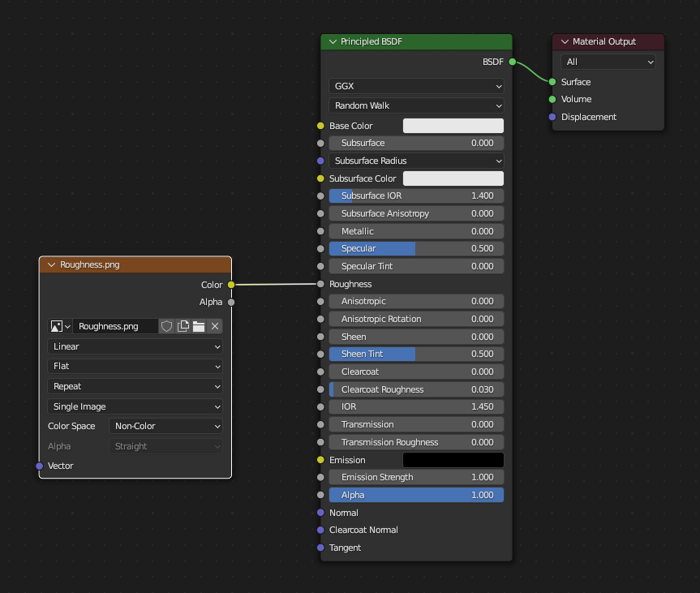Click the Clearcoat Roughness slider
This screenshot has width=700, height=593.
pyautogui.click(x=416, y=389)
